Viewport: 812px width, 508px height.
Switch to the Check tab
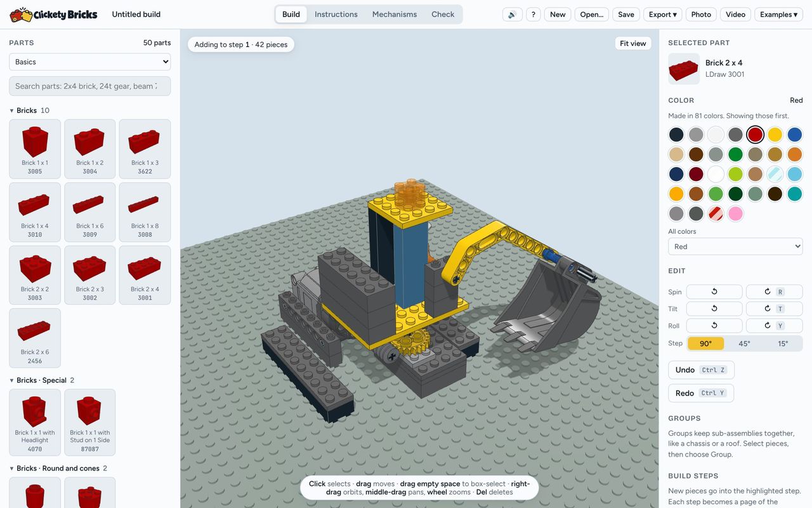(x=443, y=14)
